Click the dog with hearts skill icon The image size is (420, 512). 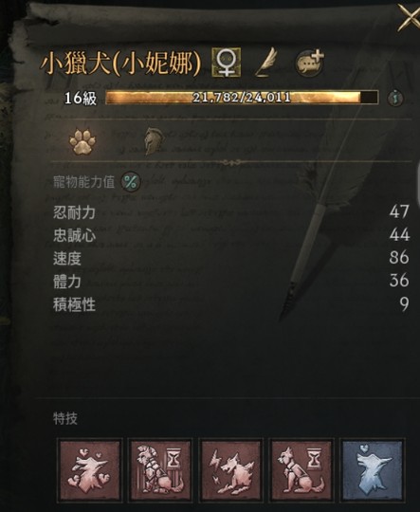coord(90,470)
